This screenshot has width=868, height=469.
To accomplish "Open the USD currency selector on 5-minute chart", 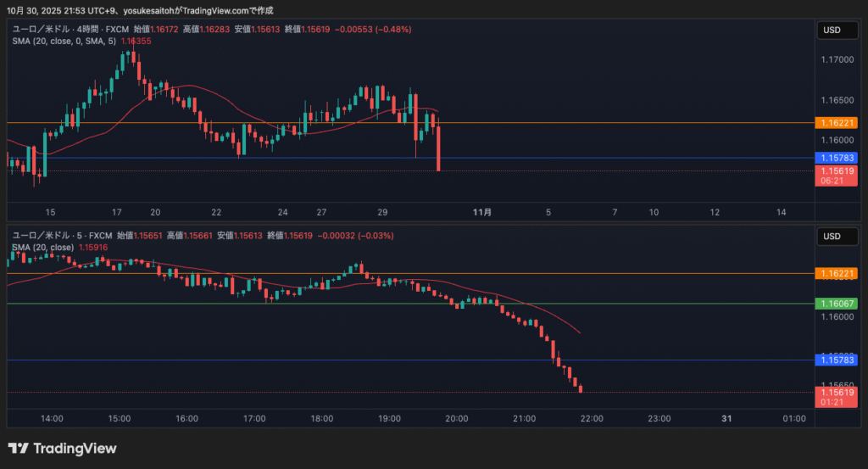I will [x=832, y=237].
